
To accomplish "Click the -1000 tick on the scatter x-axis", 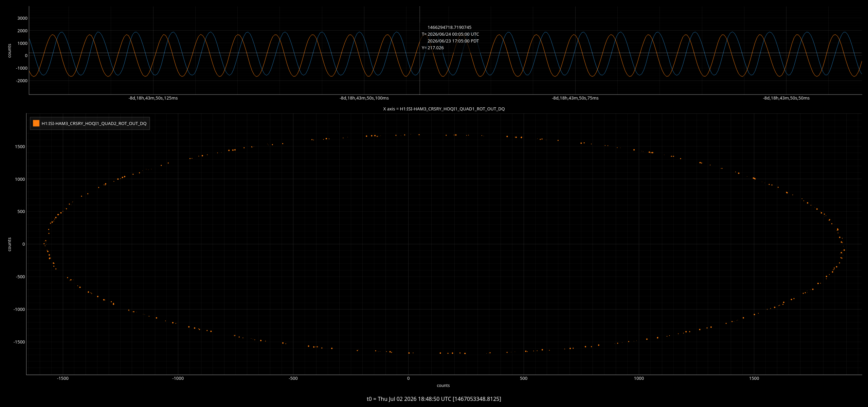I will click(178, 378).
